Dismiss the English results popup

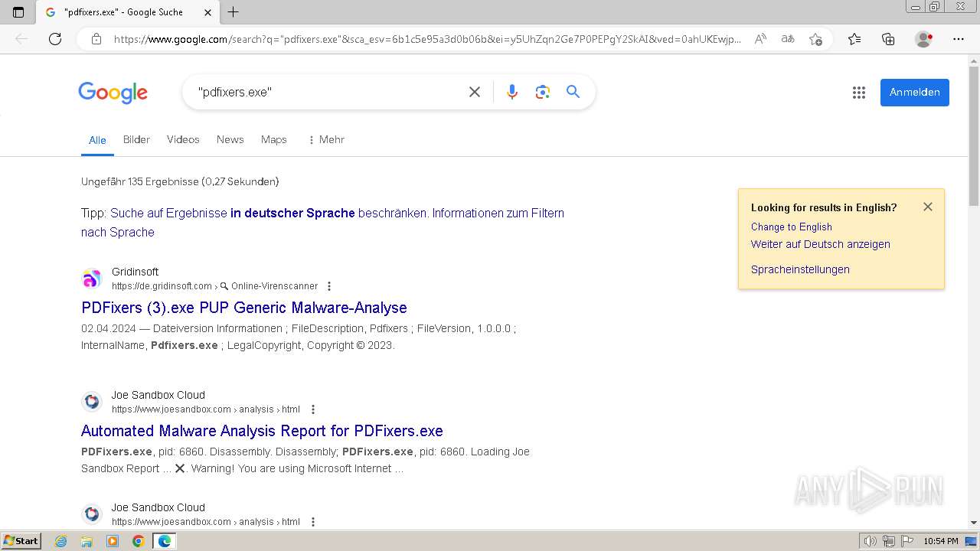click(x=928, y=207)
